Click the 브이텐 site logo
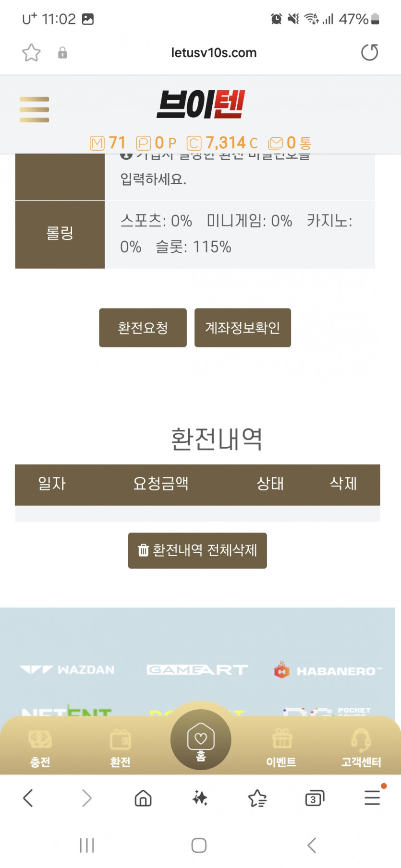The image size is (401, 868). click(201, 105)
